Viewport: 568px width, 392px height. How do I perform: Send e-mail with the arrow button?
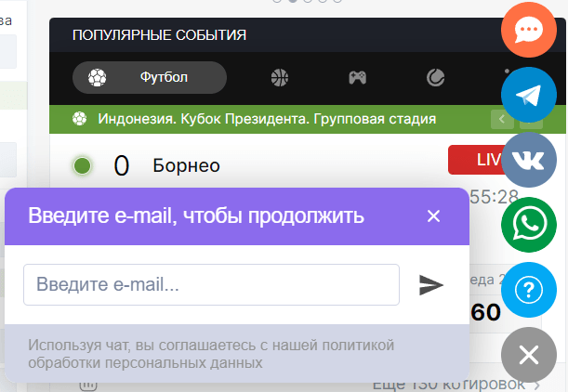pyautogui.click(x=431, y=285)
